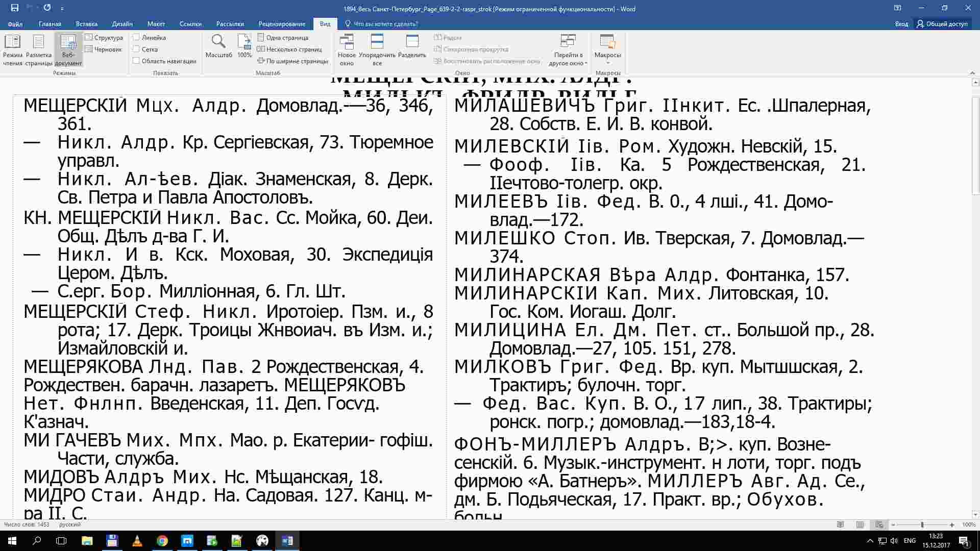Save document from quick access toolbar

point(15,8)
